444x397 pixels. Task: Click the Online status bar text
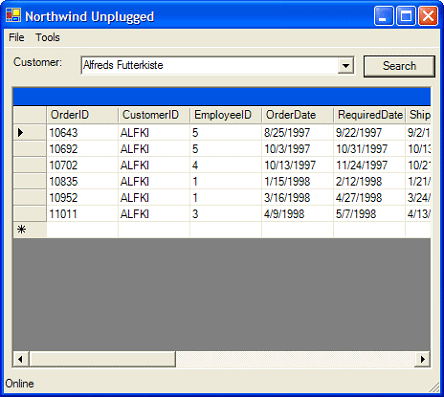tap(20, 384)
